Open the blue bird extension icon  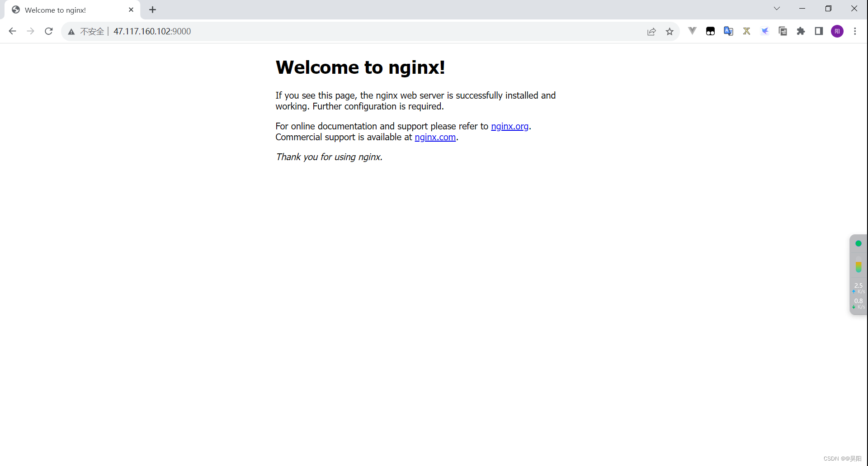click(764, 31)
